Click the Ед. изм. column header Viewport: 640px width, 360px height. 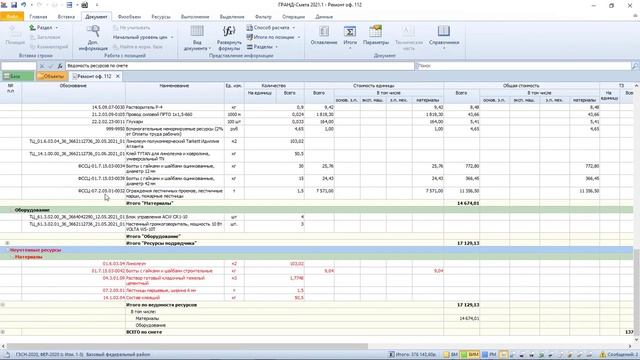tap(234, 86)
